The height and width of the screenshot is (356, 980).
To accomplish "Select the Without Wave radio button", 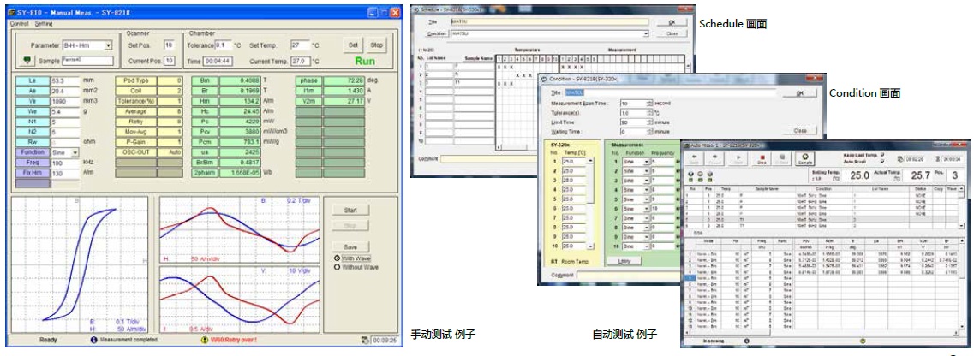I will (337, 267).
